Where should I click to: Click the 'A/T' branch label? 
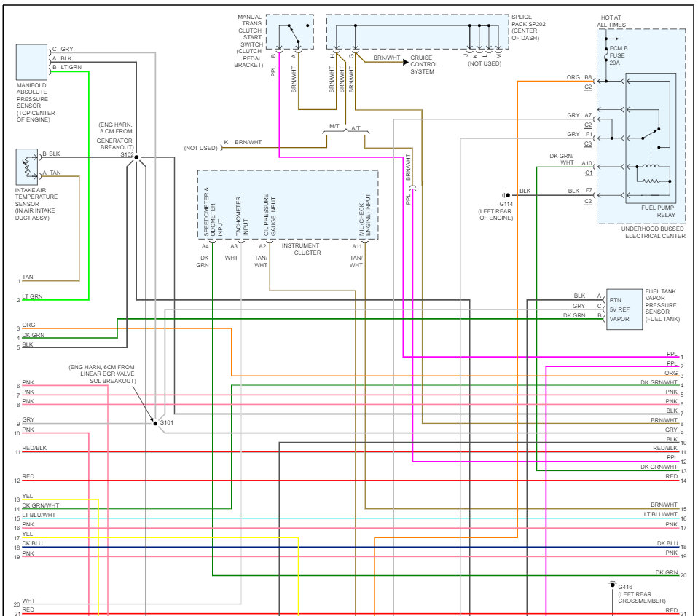pyautogui.click(x=356, y=128)
